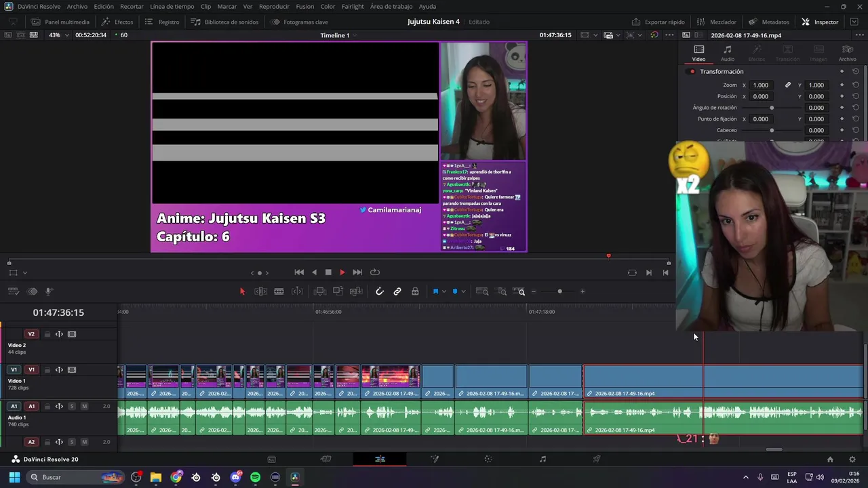Open the Timeline 1 name dropdown
Viewport: 868px width, 488px height.
[x=355, y=35]
